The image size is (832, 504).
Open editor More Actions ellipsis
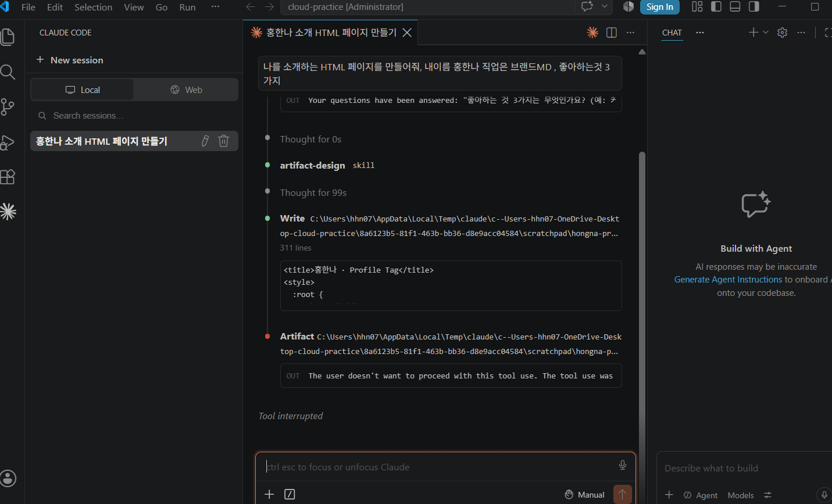(630, 33)
